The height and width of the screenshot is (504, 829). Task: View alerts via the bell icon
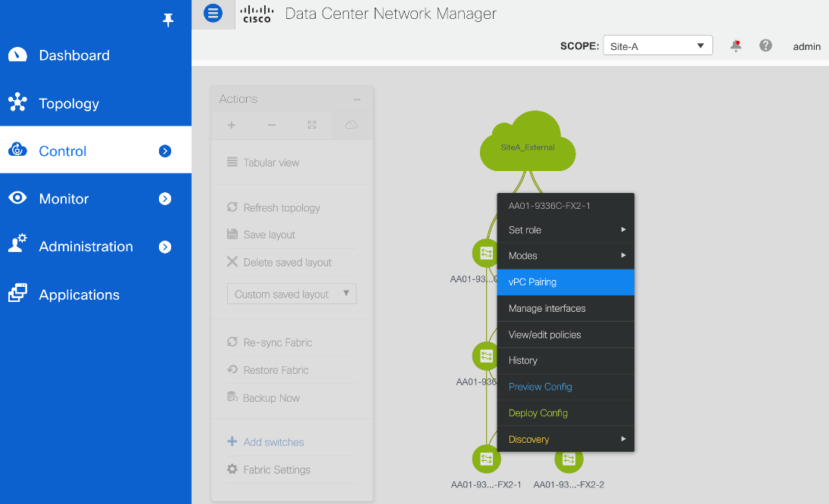click(735, 45)
